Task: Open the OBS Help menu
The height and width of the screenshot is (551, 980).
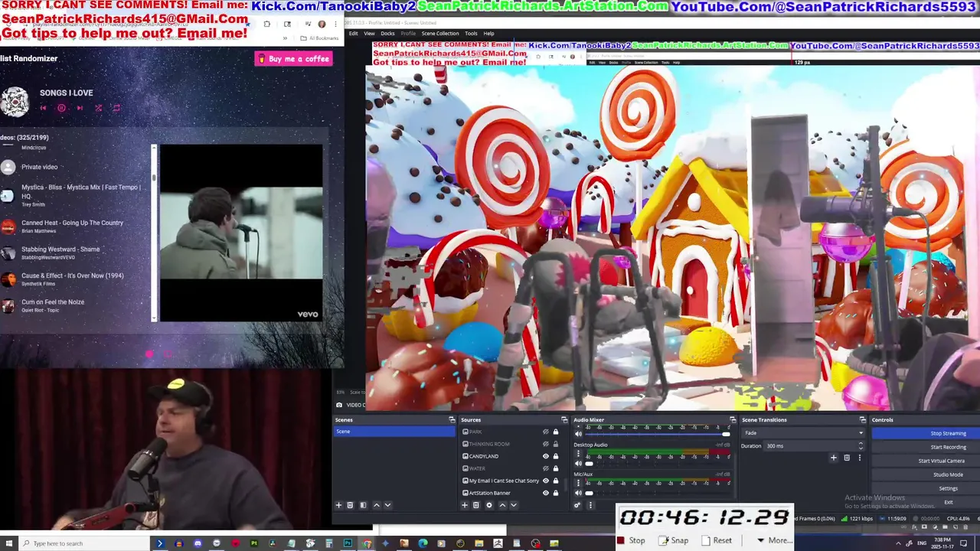Action: click(x=488, y=34)
